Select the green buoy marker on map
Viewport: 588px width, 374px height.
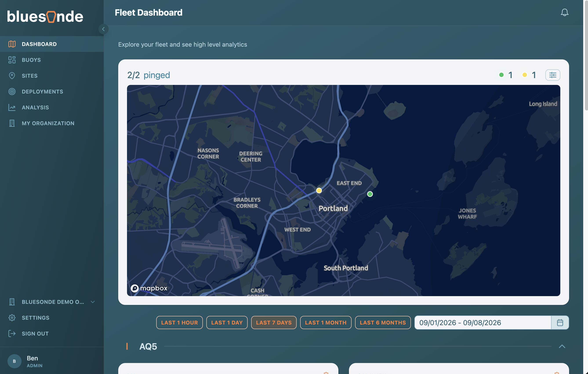[x=370, y=194]
